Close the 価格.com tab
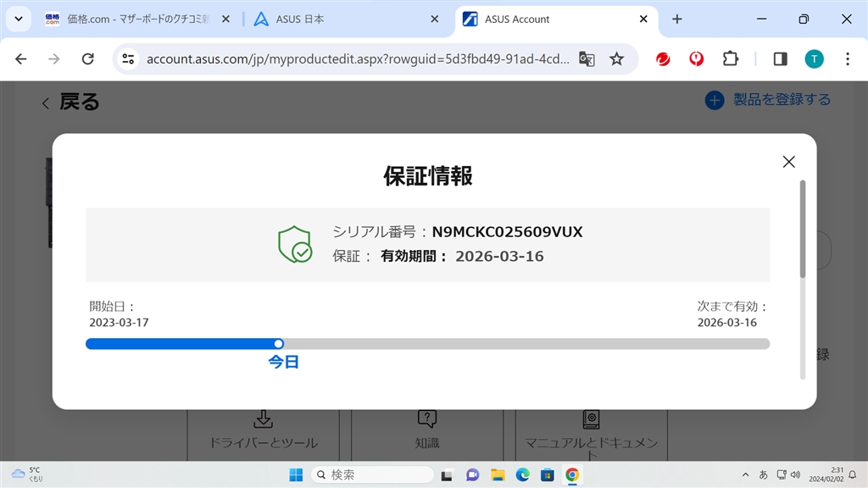This screenshot has width=868, height=488. (x=225, y=19)
